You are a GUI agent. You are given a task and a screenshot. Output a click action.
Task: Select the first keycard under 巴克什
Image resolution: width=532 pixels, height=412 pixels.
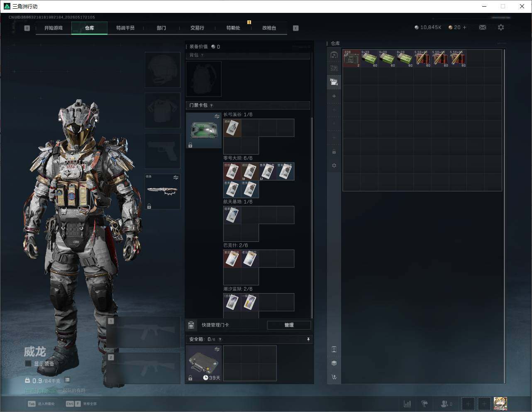pyautogui.click(x=232, y=259)
